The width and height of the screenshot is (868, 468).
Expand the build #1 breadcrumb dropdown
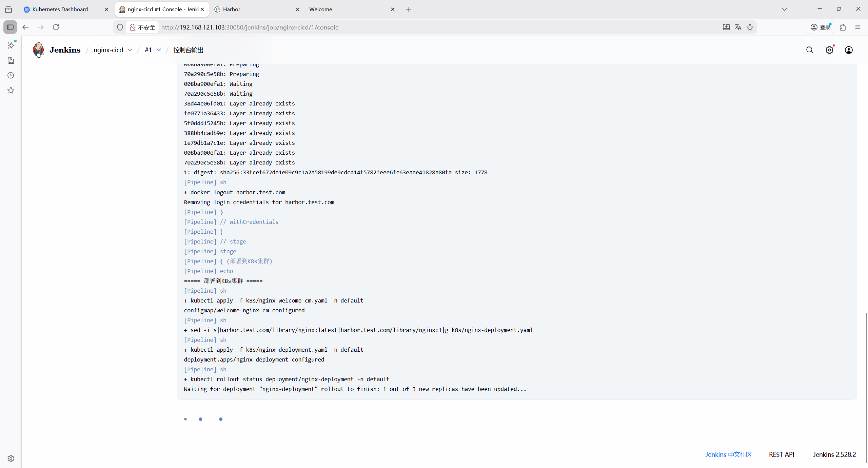[x=158, y=50]
